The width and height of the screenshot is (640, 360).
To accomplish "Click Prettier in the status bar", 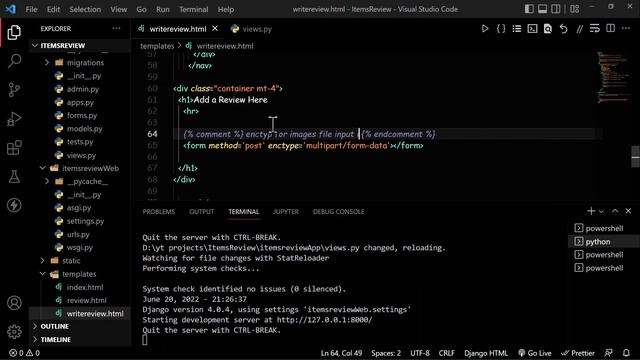I will coord(578,353).
